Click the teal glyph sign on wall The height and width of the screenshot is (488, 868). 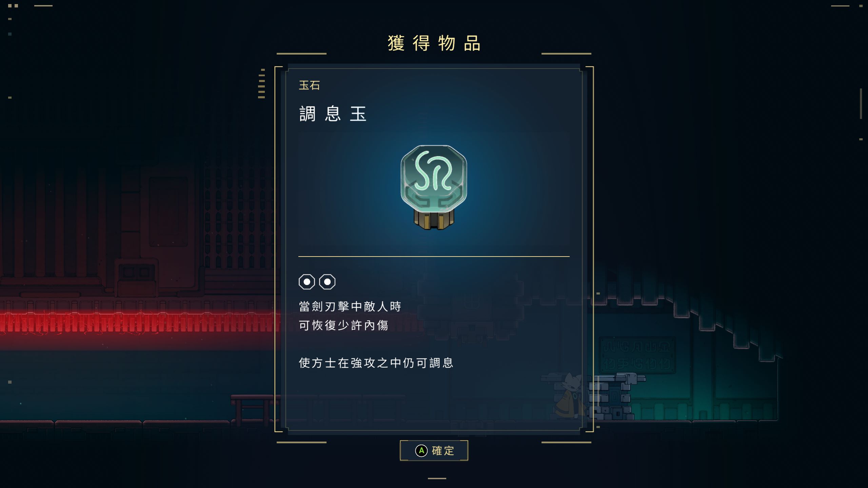click(637, 355)
